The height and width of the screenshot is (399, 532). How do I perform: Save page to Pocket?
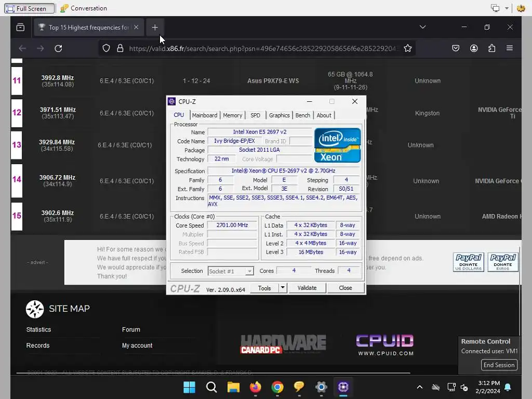[x=456, y=48]
